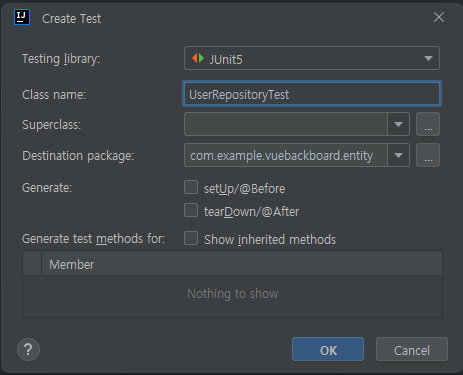This screenshot has width=463, height=375.
Task: Click the 'Class name:' label
Action: coord(54,95)
